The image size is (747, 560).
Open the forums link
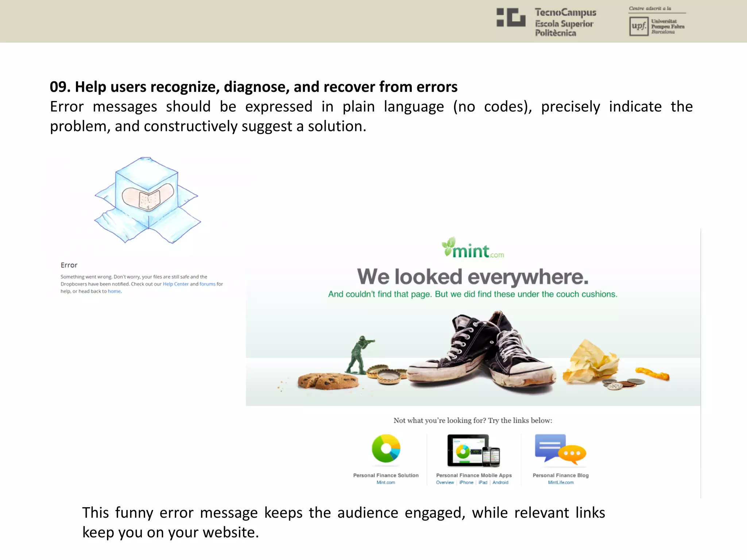point(207,284)
